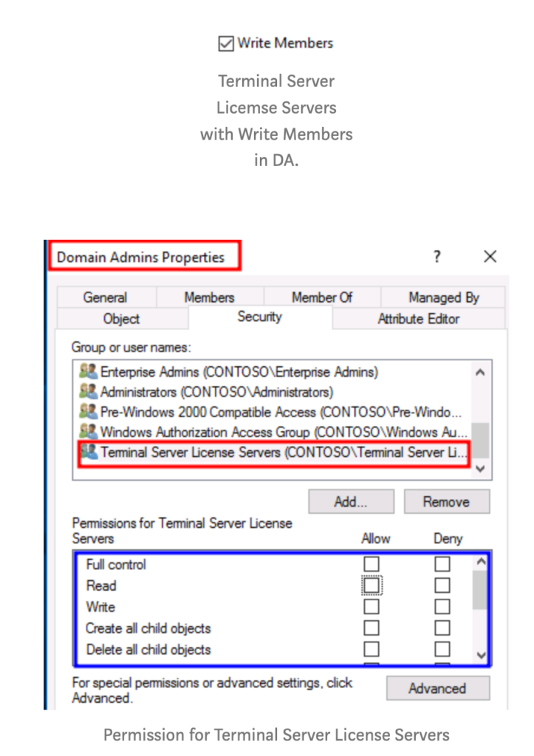Click the Windows Authorization Access Group icon
Viewport: 534px width, 756px height.
coord(89,431)
